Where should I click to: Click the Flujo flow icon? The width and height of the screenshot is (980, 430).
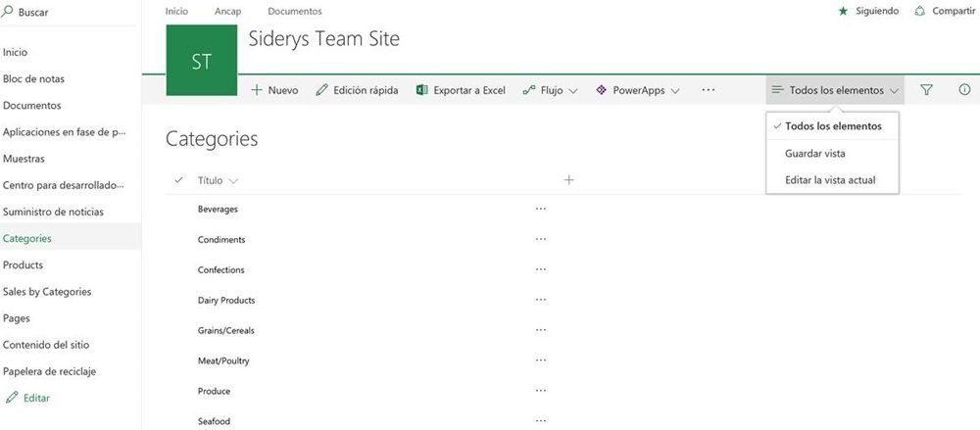tap(529, 90)
